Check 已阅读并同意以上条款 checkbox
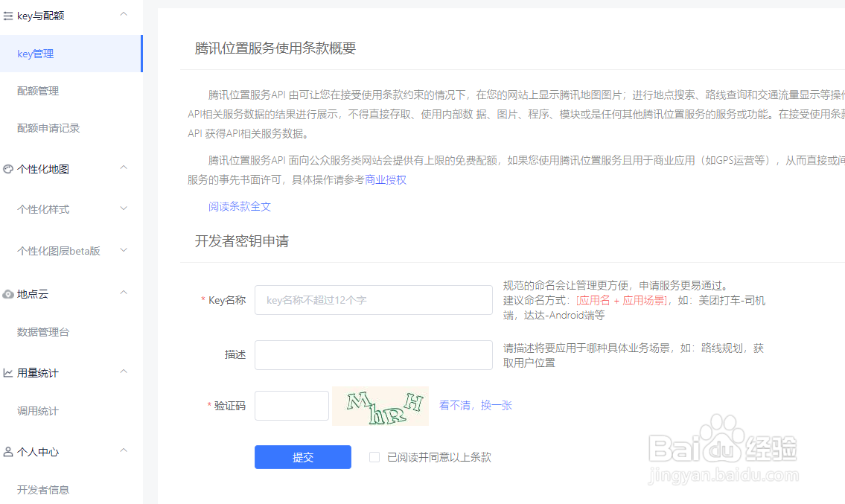 pos(374,457)
